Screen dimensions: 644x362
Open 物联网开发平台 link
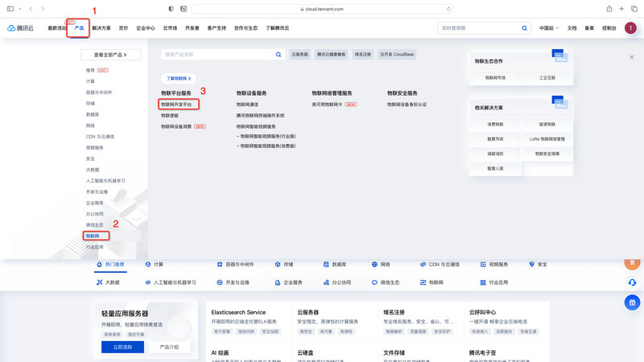coord(176,105)
